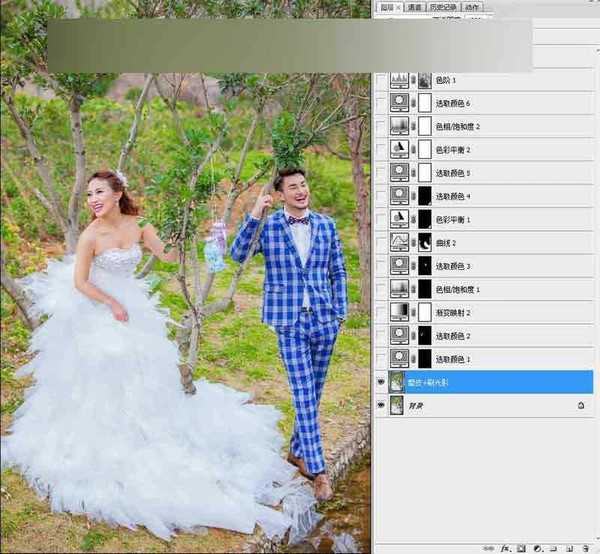
Task: Show the 选取颜色 6 layer
Action: (380, 102)
